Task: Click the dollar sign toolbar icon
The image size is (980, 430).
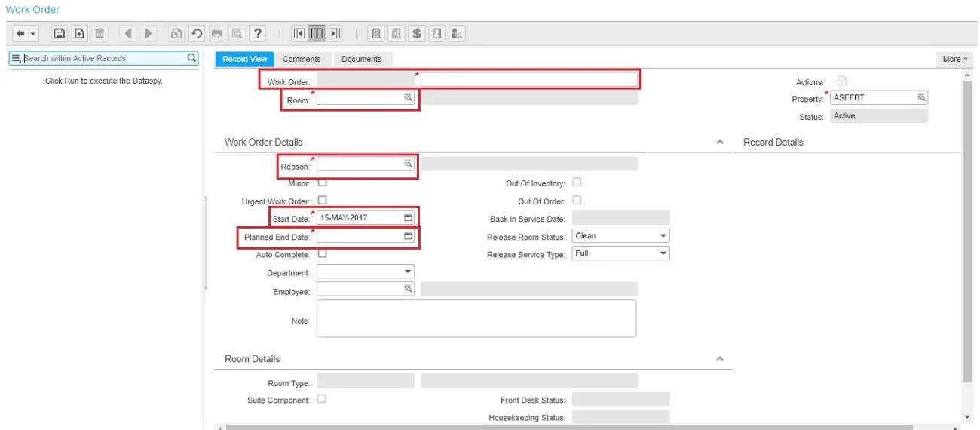Action: point(416,34)
